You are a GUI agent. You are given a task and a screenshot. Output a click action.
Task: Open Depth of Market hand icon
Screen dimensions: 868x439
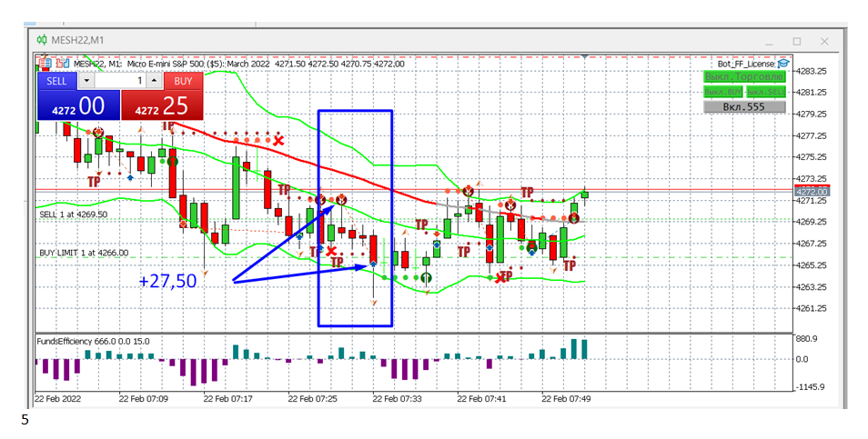pyautogui.click(x=63, y=64)
